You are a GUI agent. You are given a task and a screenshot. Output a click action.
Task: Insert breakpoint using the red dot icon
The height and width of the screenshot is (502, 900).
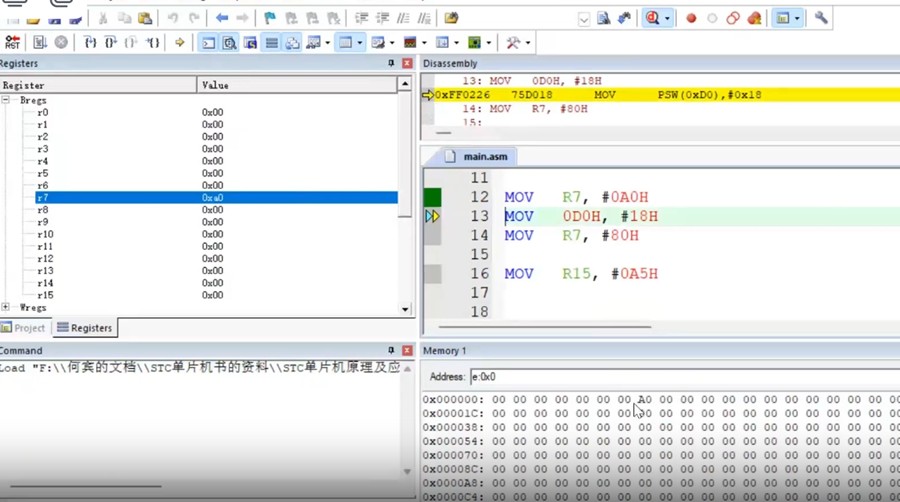pos(690,18)
